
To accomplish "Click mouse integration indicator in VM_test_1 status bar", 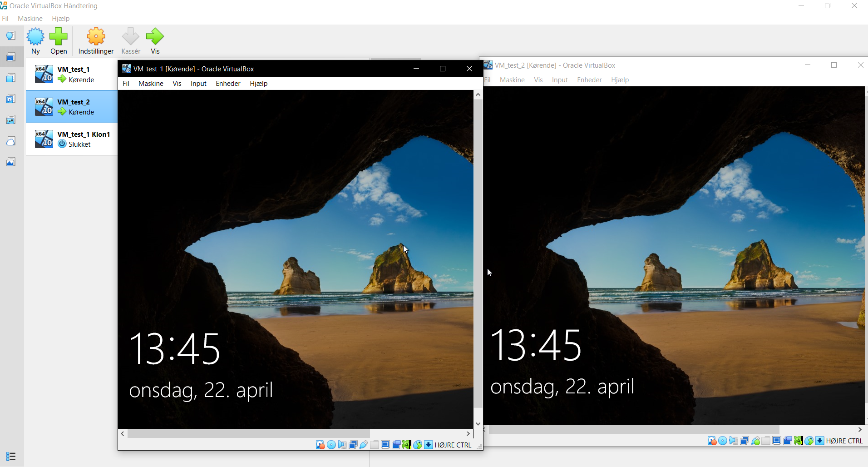I will [418, 445].
